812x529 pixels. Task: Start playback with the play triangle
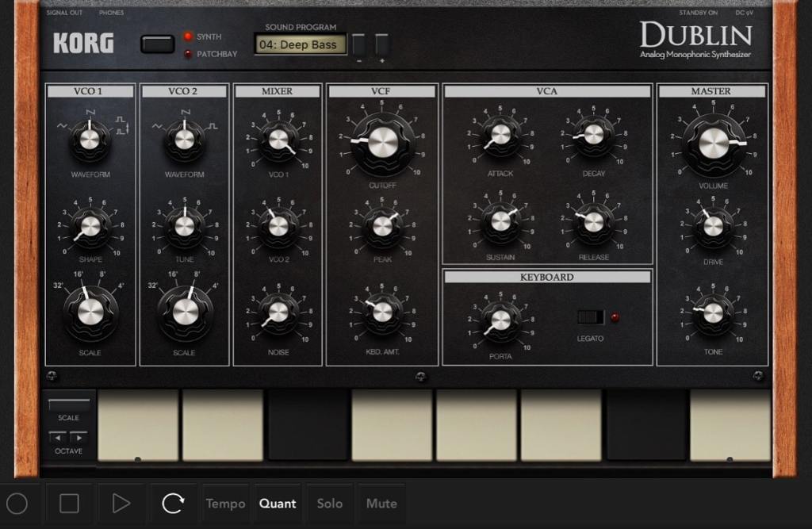121,504
